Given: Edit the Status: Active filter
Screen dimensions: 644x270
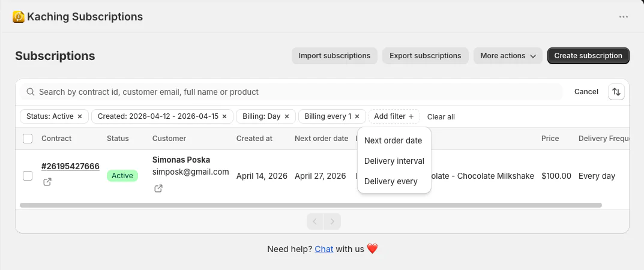Looking at the screenshot, I should coord(50,116).
